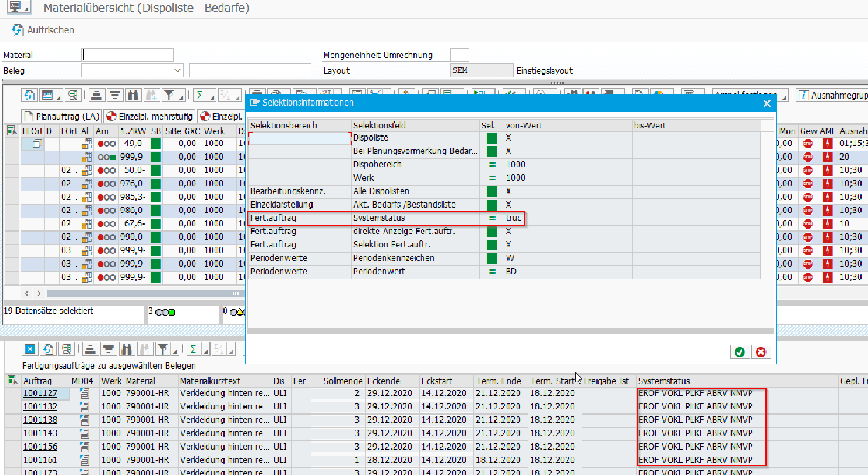Viewport: 868px width, 475px height.
Task: Open order link 1001132
Action: click(x=40, y=406)
